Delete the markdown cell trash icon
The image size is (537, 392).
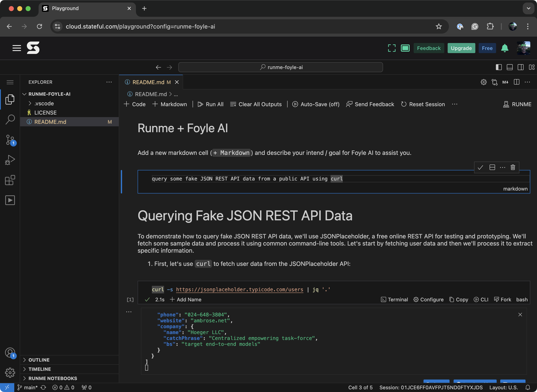pos(513,167)
